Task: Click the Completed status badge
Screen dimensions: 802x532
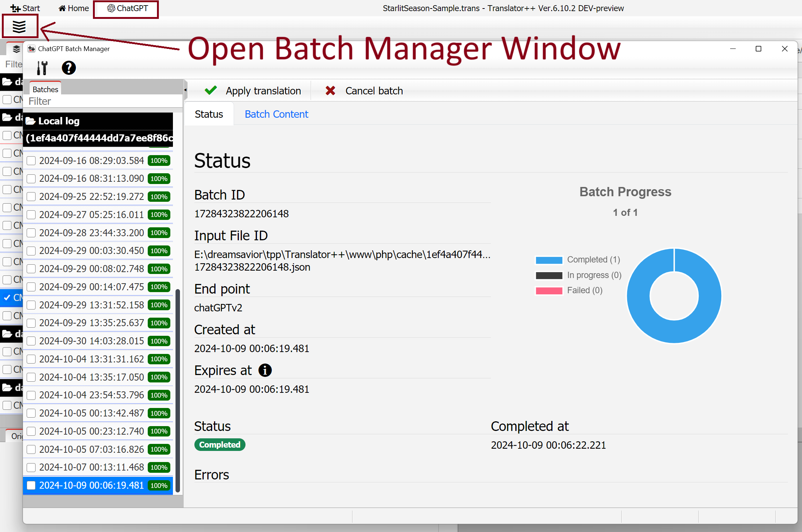Action: pos(220,445)
